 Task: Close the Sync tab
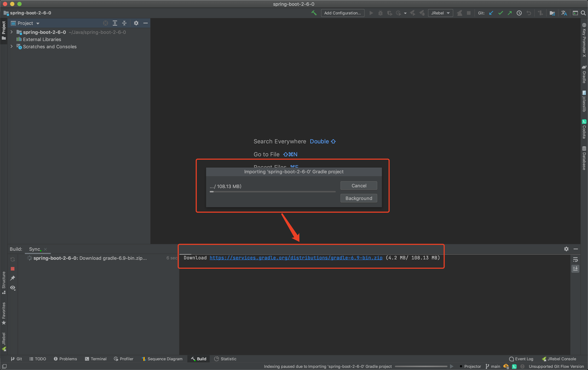45,249
